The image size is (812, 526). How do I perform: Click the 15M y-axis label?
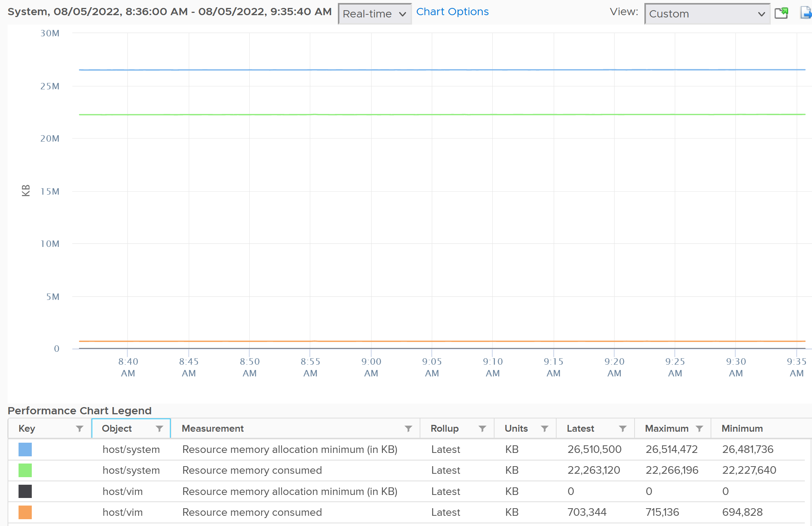(x=50, y=192)
